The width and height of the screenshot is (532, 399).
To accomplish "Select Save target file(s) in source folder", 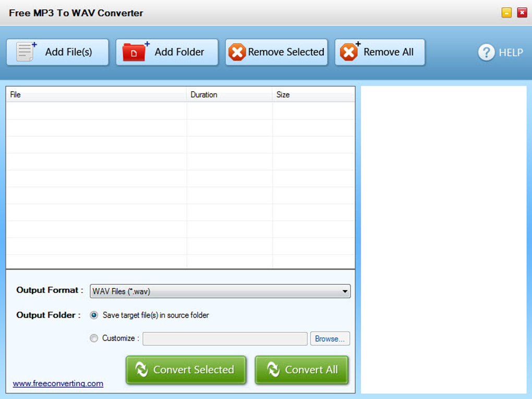I will coord(94,315).
